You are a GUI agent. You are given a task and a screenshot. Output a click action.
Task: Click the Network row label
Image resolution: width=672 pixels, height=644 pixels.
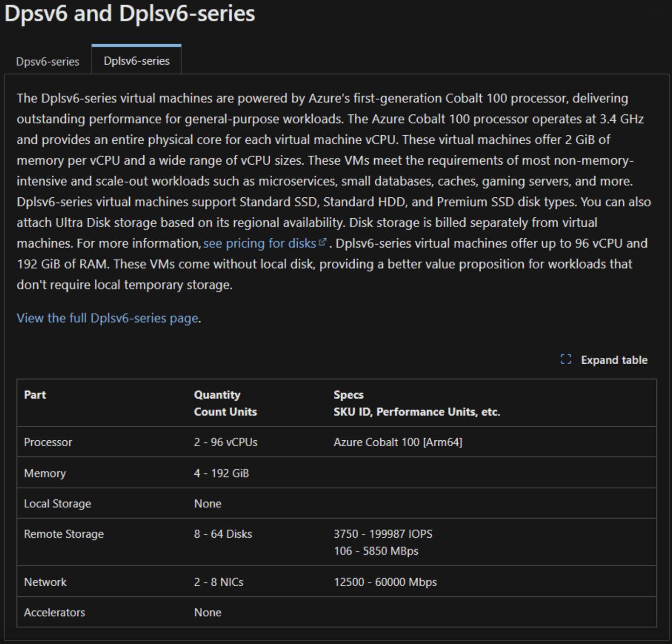45,582
